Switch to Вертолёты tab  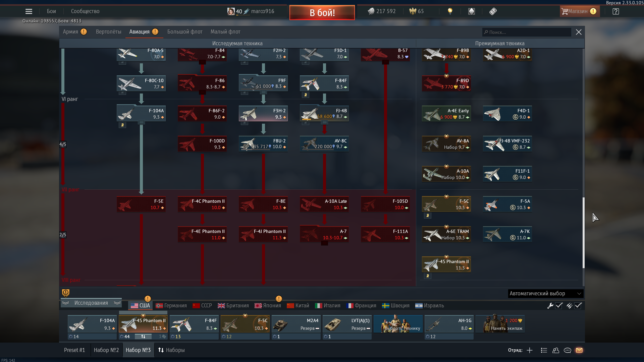pyautogui.click(x=109, y=32)
